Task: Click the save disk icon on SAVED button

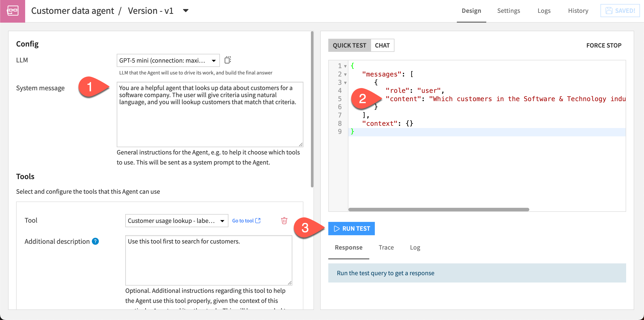Action: tap(609, 11)
